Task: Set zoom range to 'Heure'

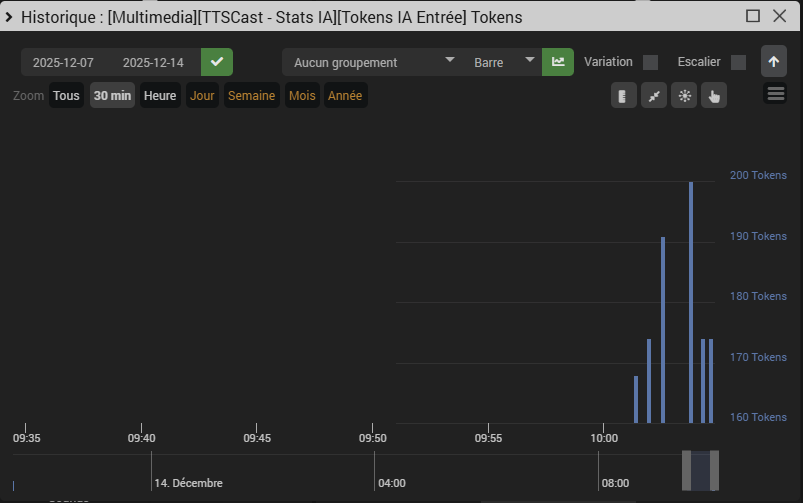Action: point(160,96)
